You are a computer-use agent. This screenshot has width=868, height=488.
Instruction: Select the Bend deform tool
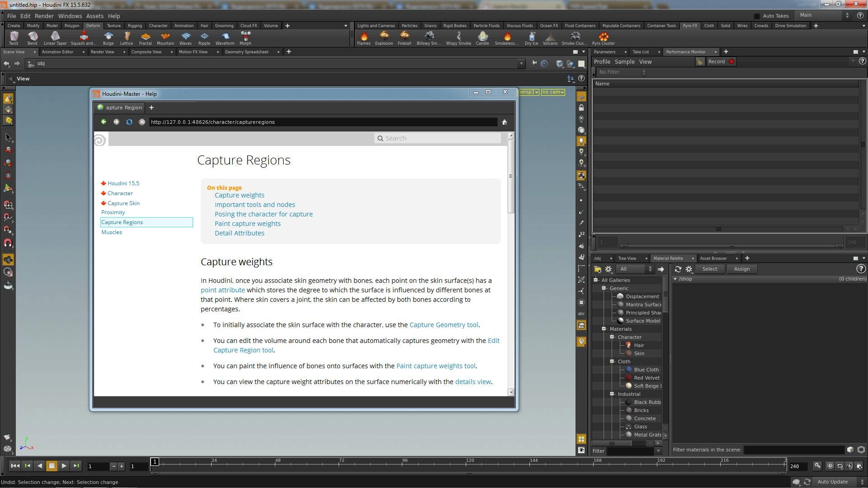tap(32, 38)
